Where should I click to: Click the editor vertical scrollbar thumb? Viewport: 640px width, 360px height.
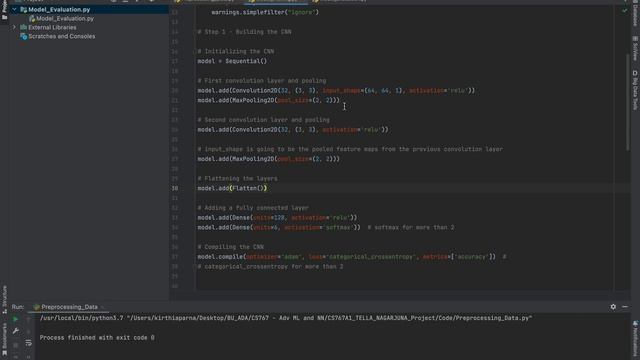[628, 102]
